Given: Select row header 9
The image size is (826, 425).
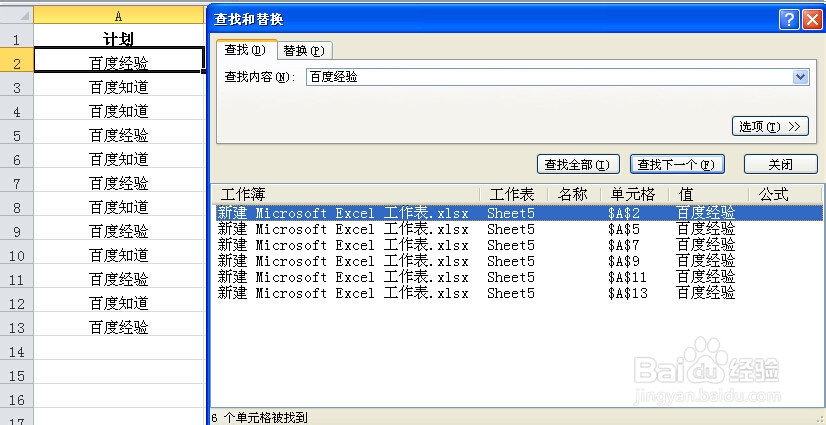Looking at the screenshot, I should [x=16, y=229].
